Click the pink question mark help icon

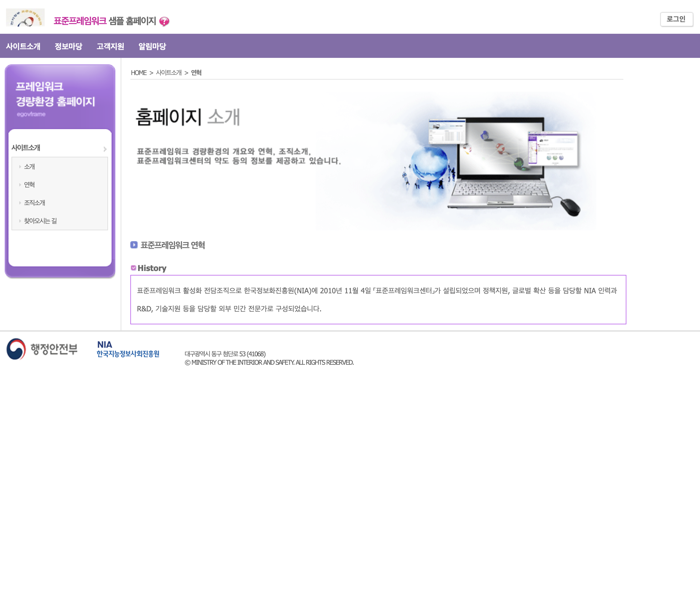[164, 21]
